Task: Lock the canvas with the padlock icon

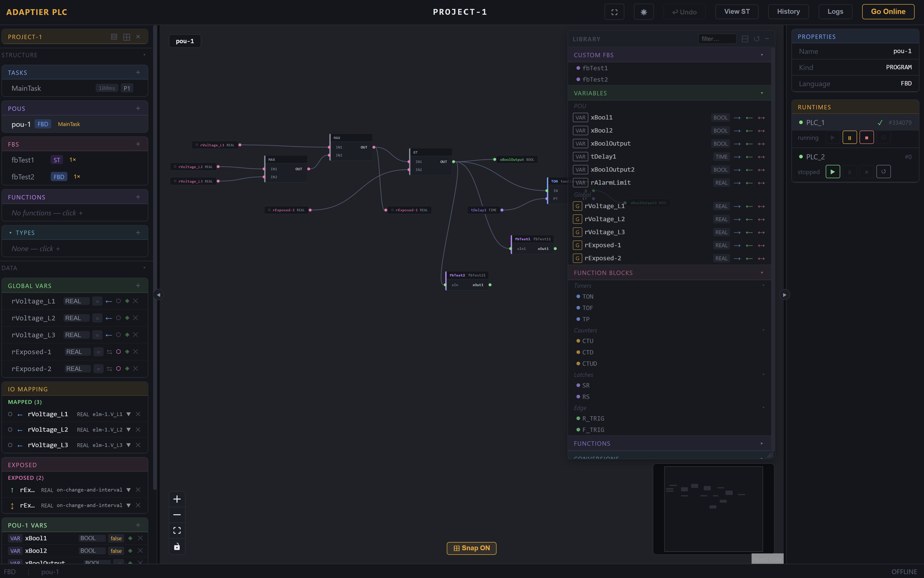Action: coord(177,546)
